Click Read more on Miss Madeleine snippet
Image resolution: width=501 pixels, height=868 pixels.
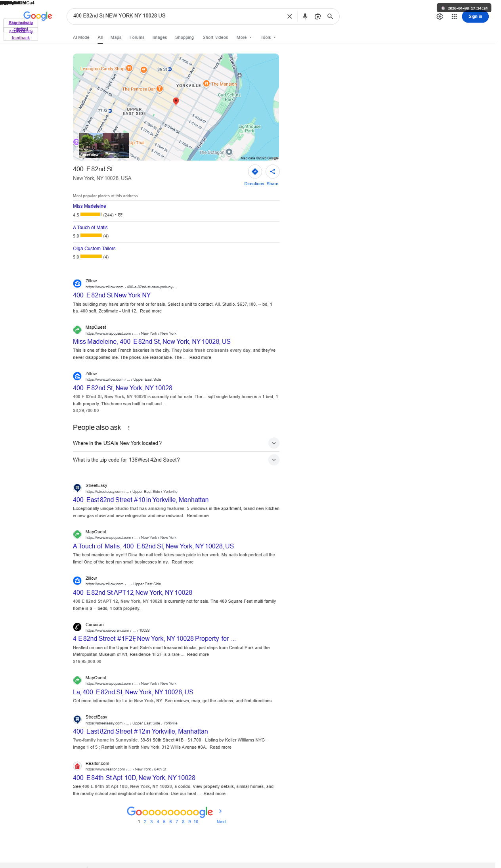pyautogui.click(x=200, y=358)
